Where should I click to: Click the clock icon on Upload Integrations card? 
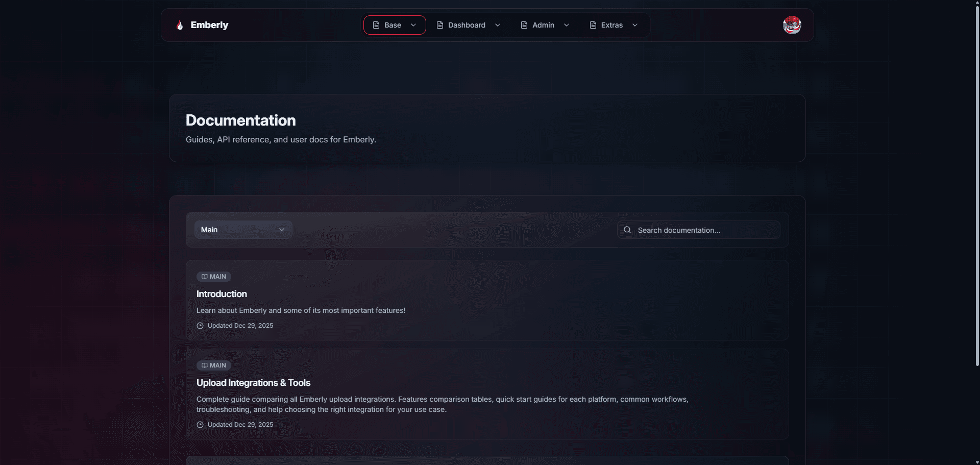point(200,424)
